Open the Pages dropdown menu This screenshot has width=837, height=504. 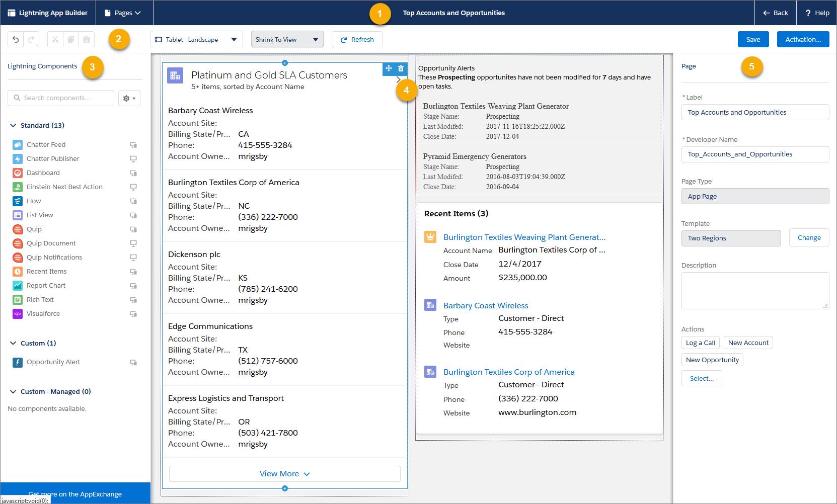click(x=123, y=13)
